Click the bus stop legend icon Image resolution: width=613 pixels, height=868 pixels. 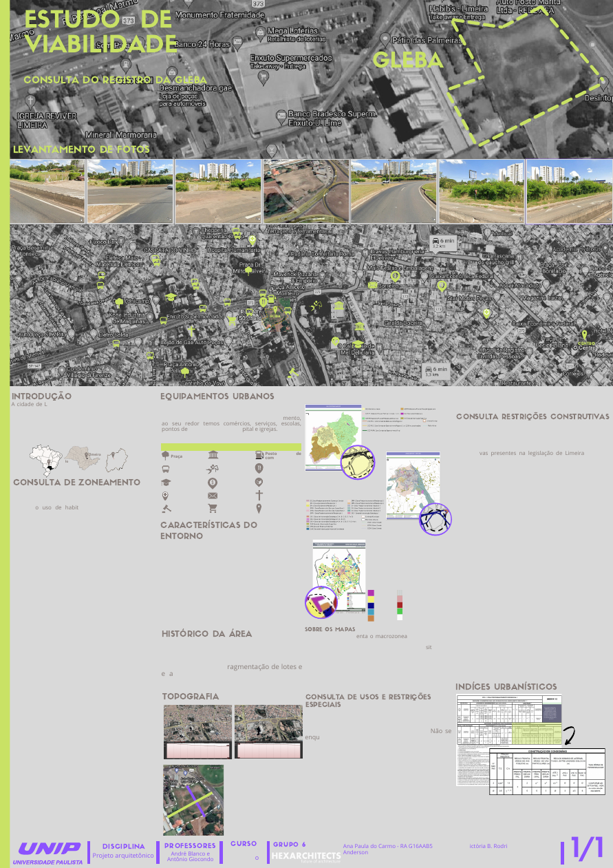[165, 469]
